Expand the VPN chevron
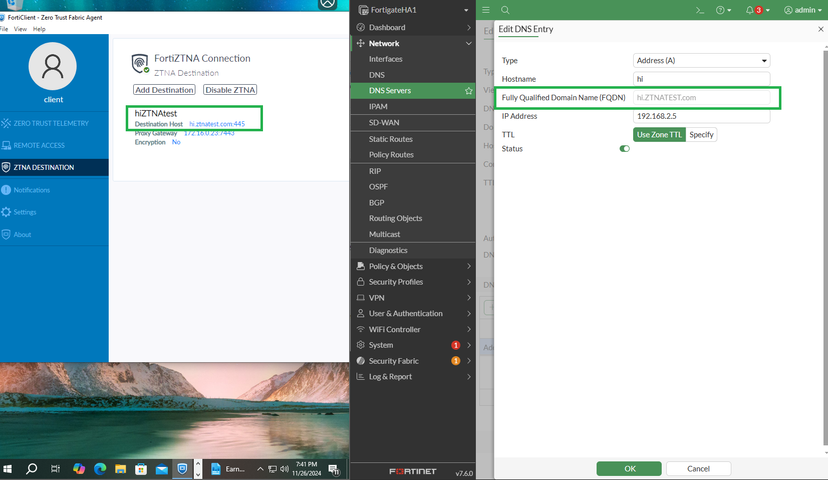Screen dimensions: 828x480 coord(468,298)
